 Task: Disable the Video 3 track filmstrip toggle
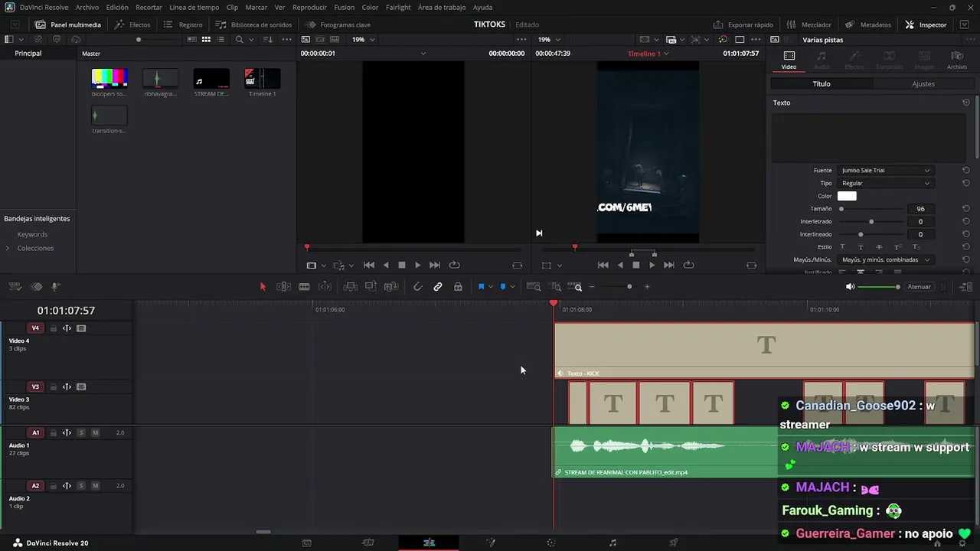(81, 387)
